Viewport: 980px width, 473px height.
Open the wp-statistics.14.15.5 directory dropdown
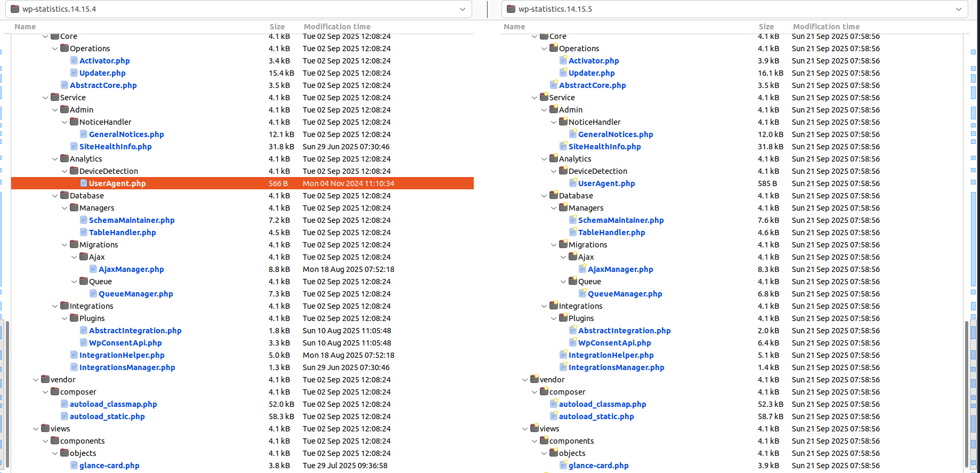958,9
